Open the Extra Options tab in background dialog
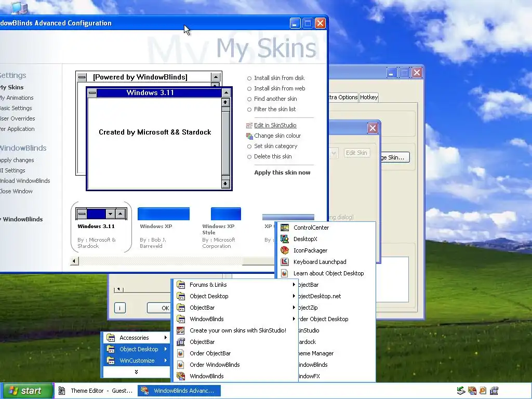This screenshot has height=399, width=532. 343,97
